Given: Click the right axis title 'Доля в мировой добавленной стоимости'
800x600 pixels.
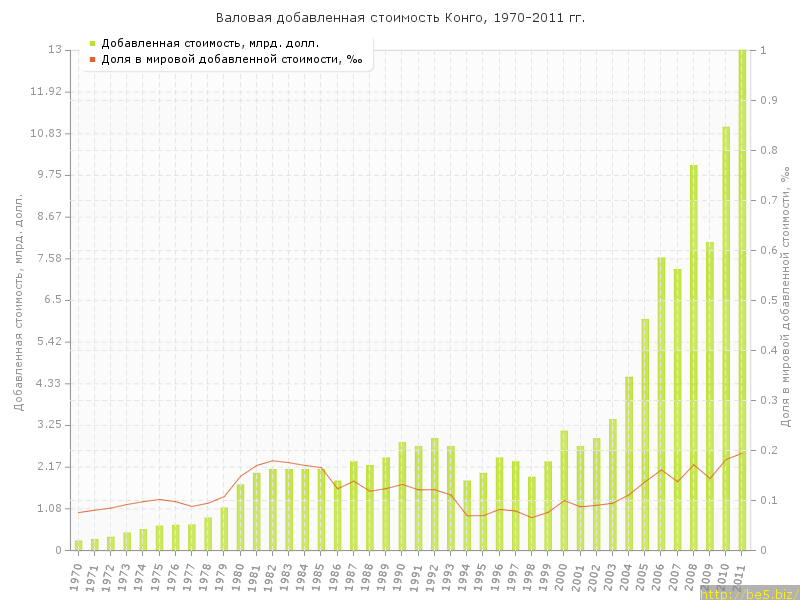Looking at the screenshot, I should coord(786,298).
